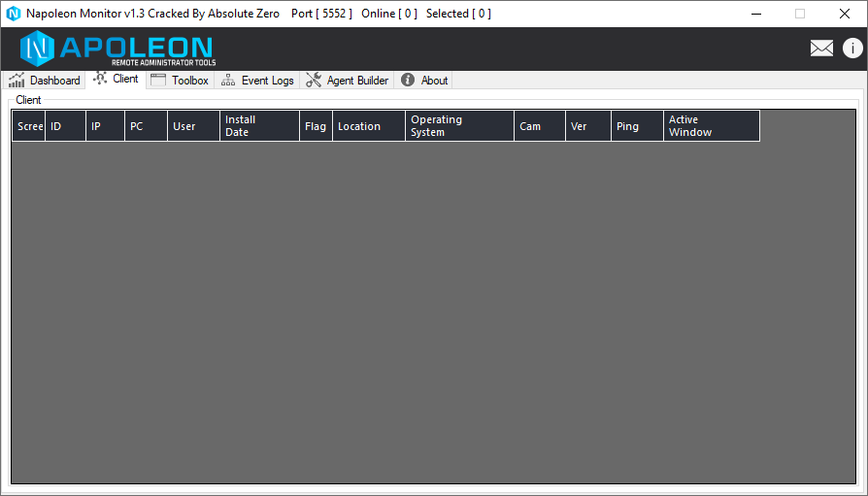Sort by the Ping column header
The width and height of the screenshot is (868, 496).
coord(636,126)
